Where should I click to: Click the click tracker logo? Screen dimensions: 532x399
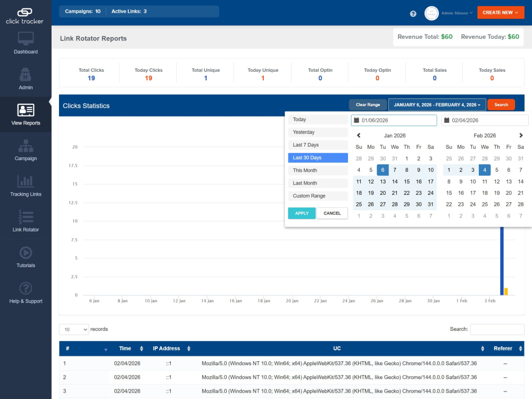(x=25, y=16)
